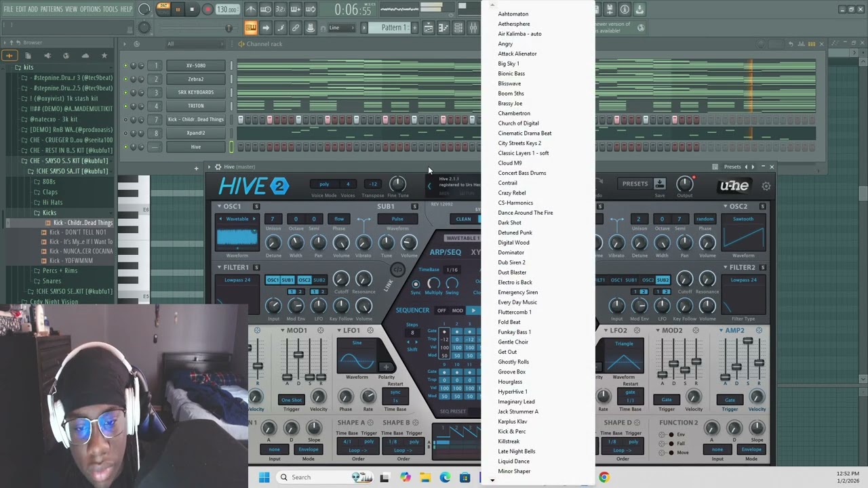This screenshot has width=868, height=488.
Task: Open the Playlist view icon
Action: tap(429, 28)
